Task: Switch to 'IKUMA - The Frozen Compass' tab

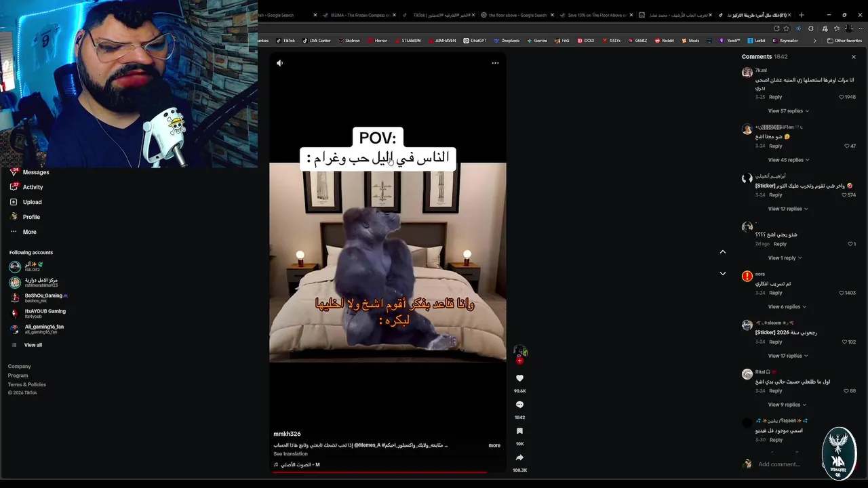Action: (359, 15)
